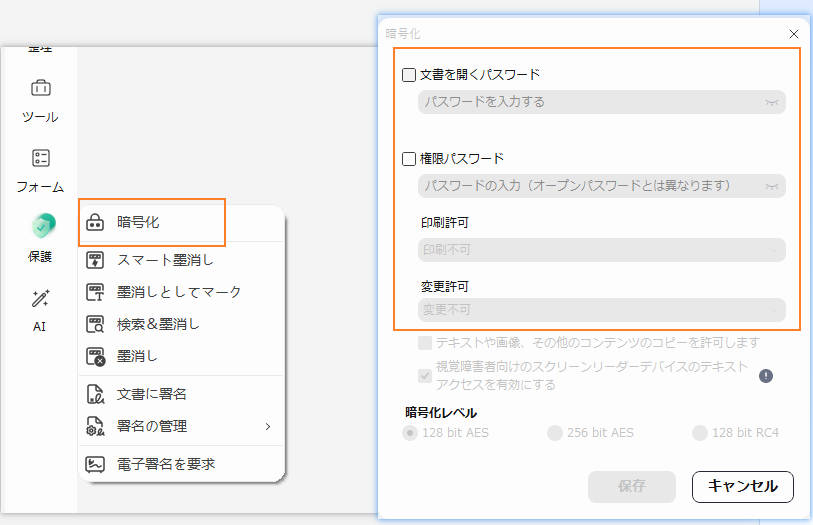Click the キャンセル button
The width and height of the screenshot is (813, 525).
coord(742,487)
